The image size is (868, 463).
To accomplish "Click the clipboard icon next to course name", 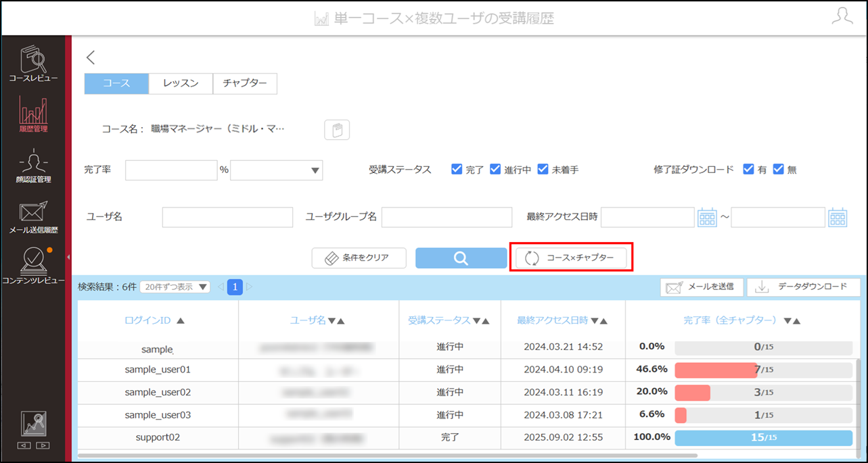I will [337, 129].
